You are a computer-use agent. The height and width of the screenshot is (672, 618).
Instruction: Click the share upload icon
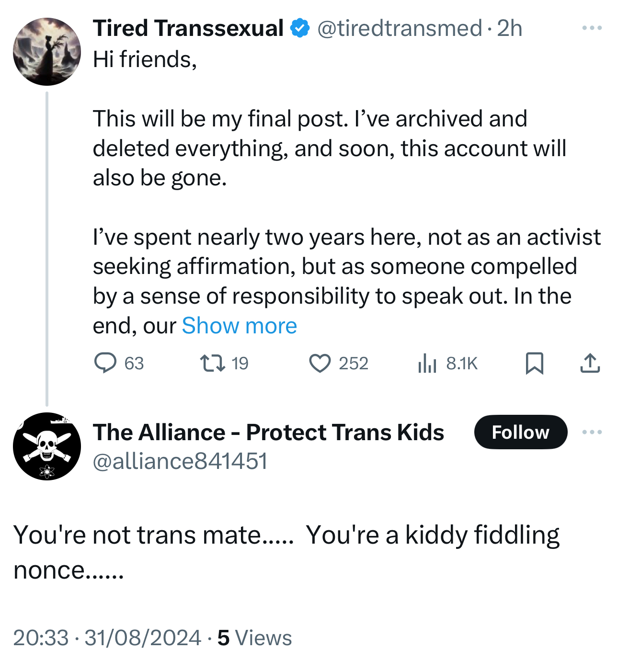pos(590,363)
